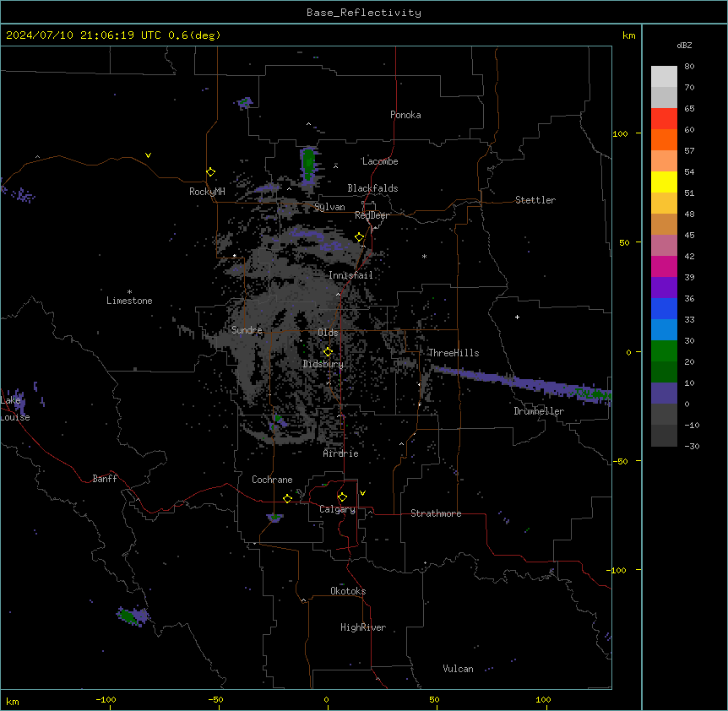Click the yellow diamond marker near Didsbury
The height and width of the screenshot is (711, 728).
pyautogui.click(x=329, y=352)
